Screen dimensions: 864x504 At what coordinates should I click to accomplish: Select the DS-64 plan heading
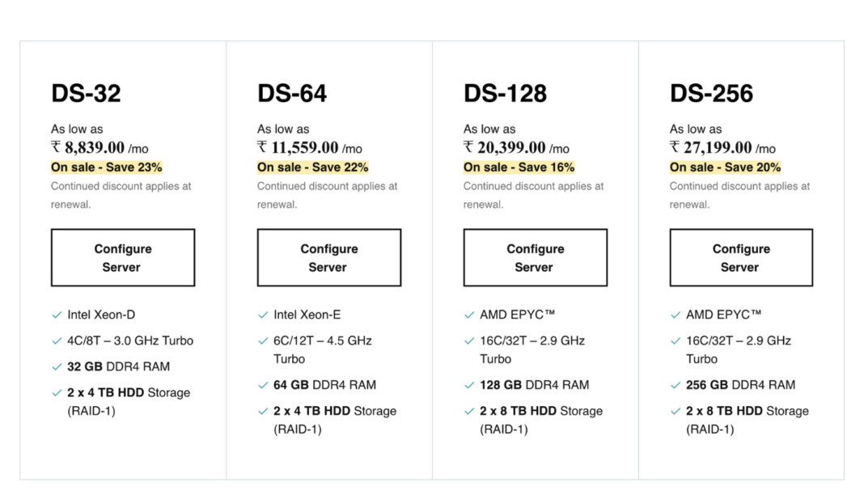pyautogui.click(x=291, y=92)
